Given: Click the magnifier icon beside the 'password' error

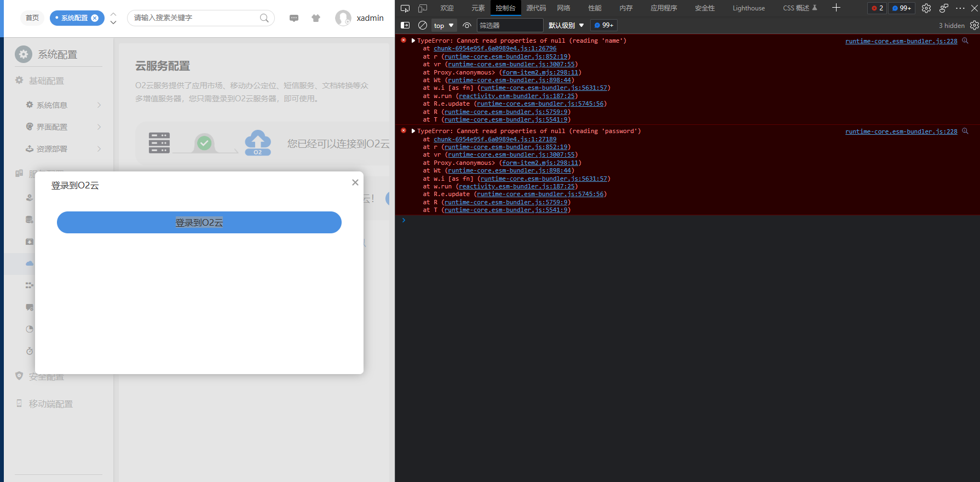Looking at the screenshot, I should 965,131.
